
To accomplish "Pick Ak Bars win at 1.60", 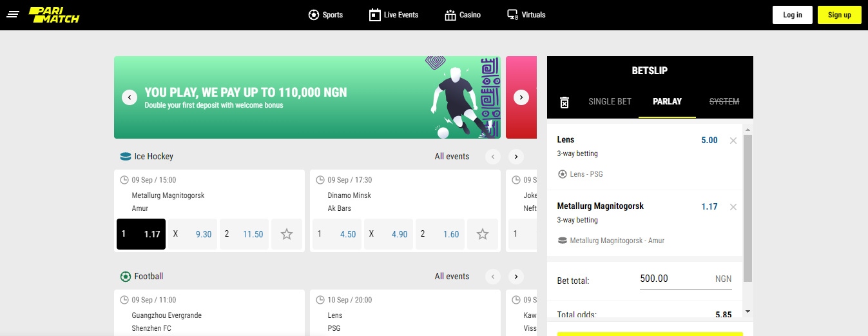I will (x=439, y=234).
